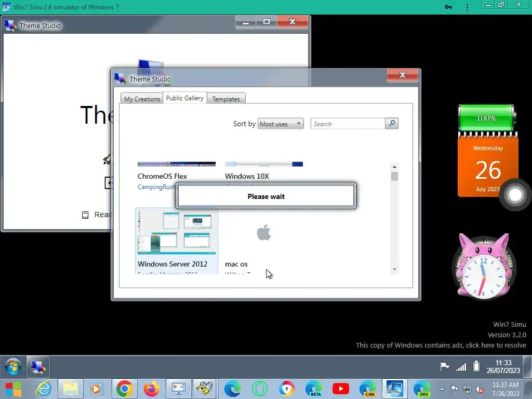Launch Microsoft Edge stable from taskbar

(232, 389)
